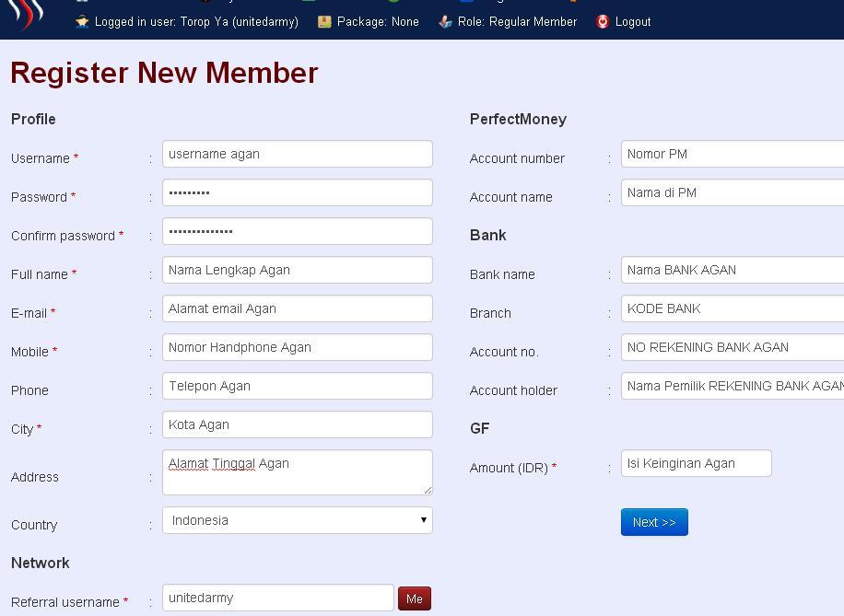
Task: Focus the Confirm password field
Action: pos(297,231)
